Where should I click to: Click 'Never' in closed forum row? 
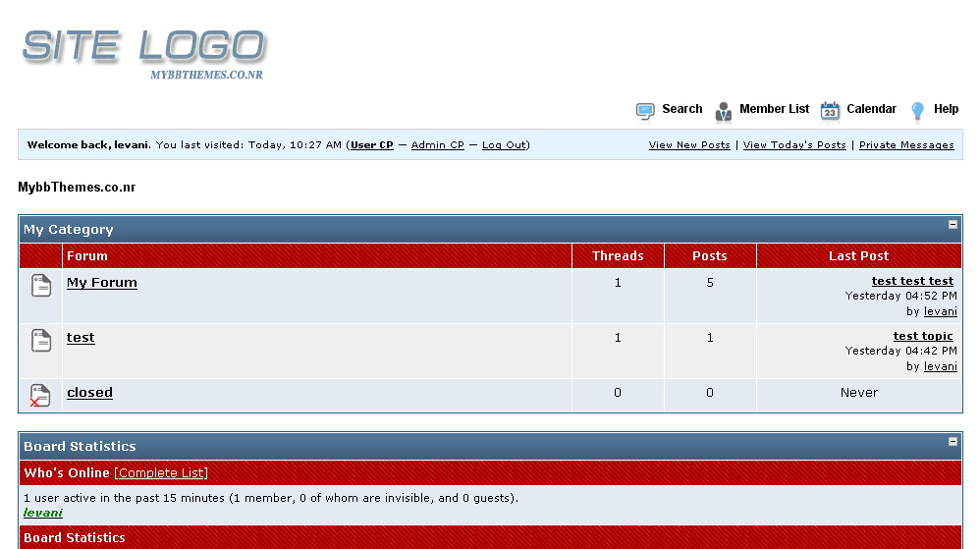pos(859,393)
